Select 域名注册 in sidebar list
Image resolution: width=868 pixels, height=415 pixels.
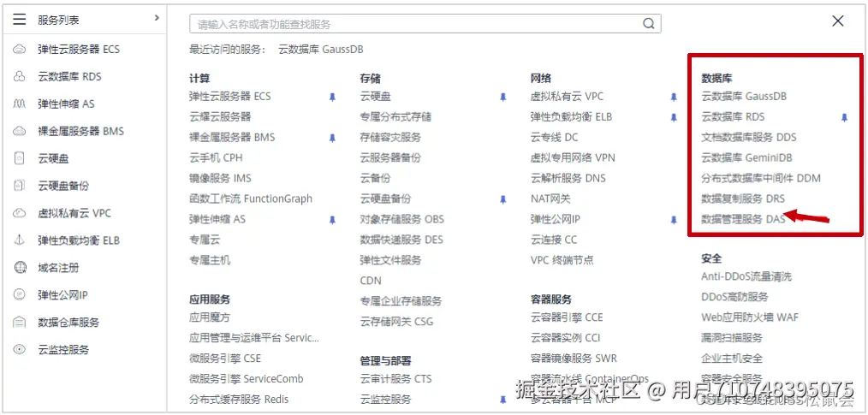pyautogui.click(x=59, y=267)
